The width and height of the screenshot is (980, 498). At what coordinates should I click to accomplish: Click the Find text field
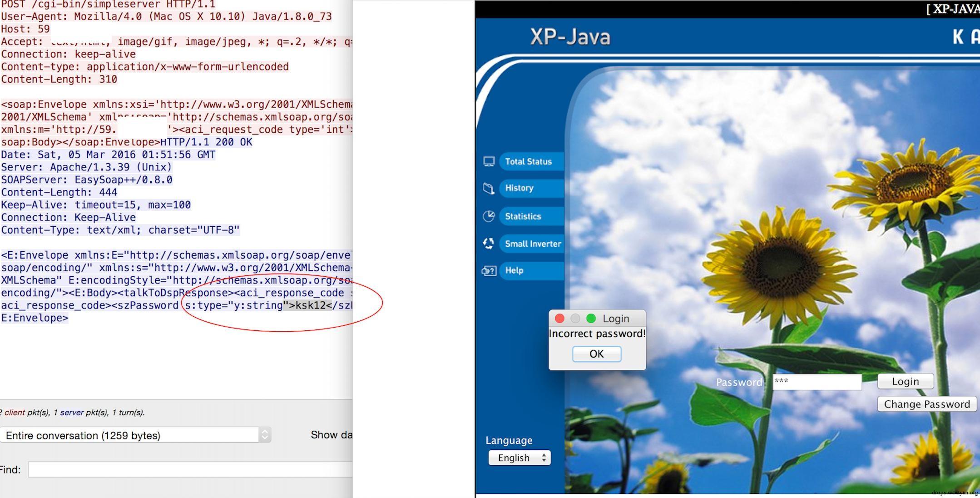[190, 469]
